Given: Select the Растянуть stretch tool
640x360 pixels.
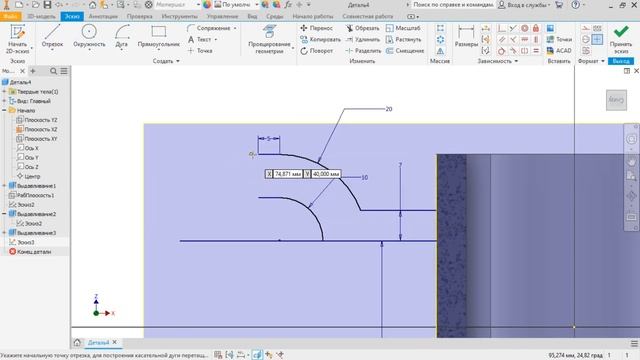Looking at the screenshot, I should (403, 40).
